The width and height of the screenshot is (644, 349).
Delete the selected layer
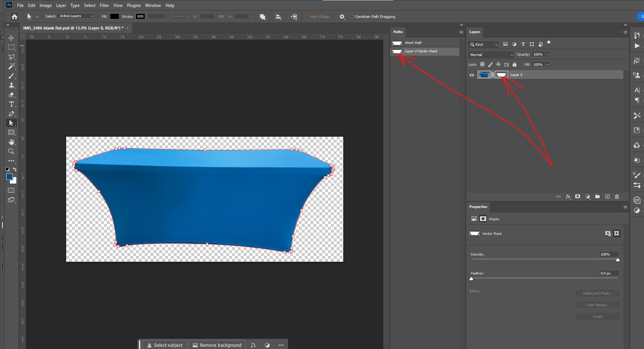tap(617, 197)
